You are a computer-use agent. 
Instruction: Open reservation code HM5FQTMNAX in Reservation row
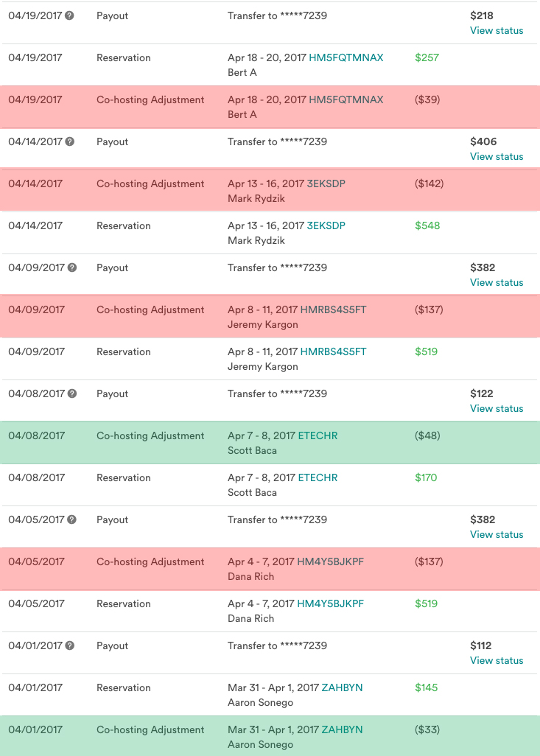coord(346,57)
